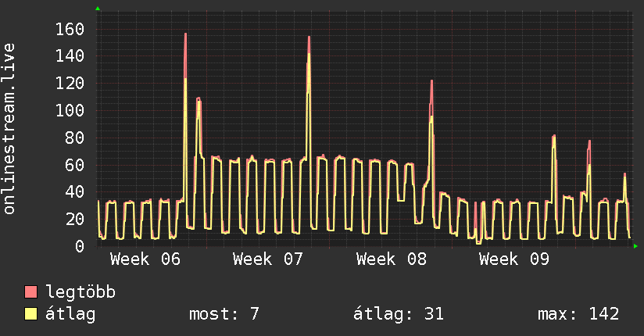This screenshot has width=644, height=336.
Task: Click the 100 y-axis tick label
Action: [70, 110]
